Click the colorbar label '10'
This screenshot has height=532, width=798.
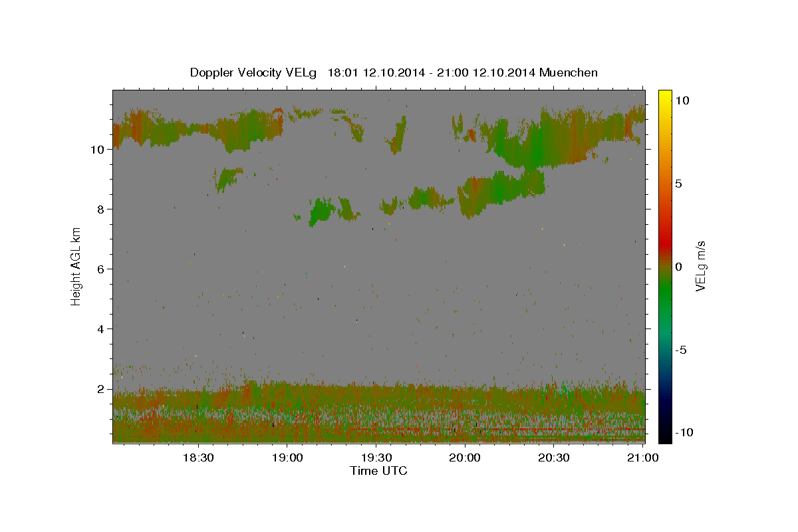(x=682, y=100)
